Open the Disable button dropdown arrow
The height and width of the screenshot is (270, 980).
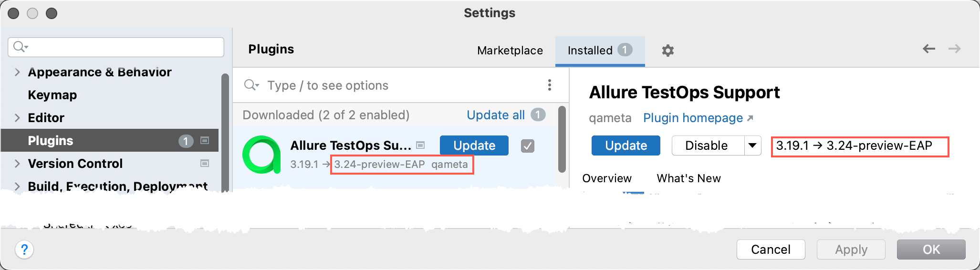[x=752, y=145]
